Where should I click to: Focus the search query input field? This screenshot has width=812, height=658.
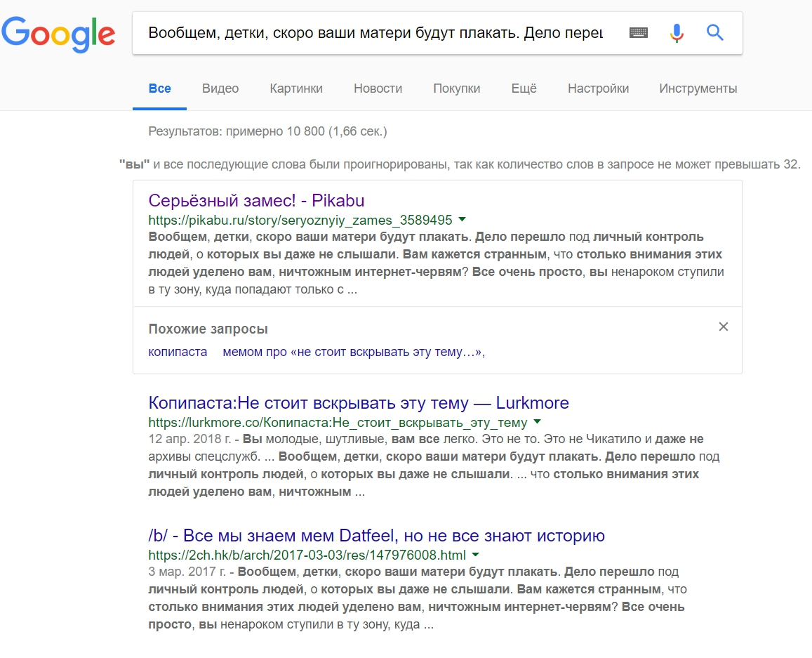coord(375,32)
